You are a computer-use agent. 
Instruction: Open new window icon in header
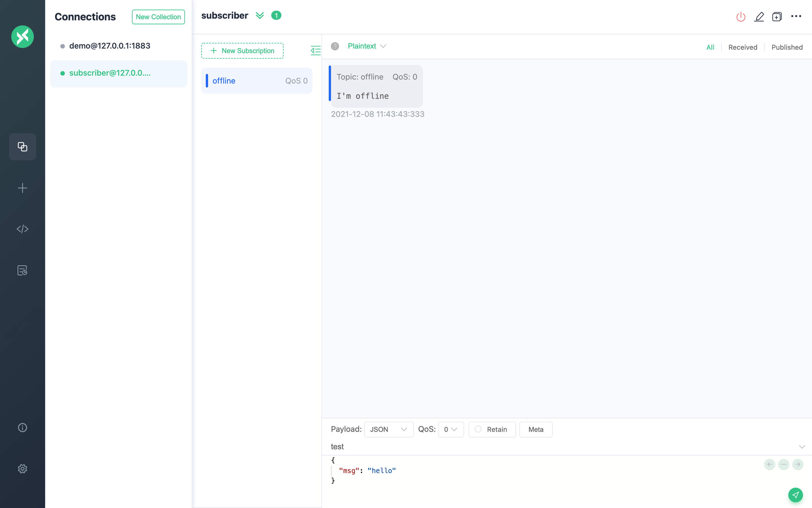tap(777, 17)
